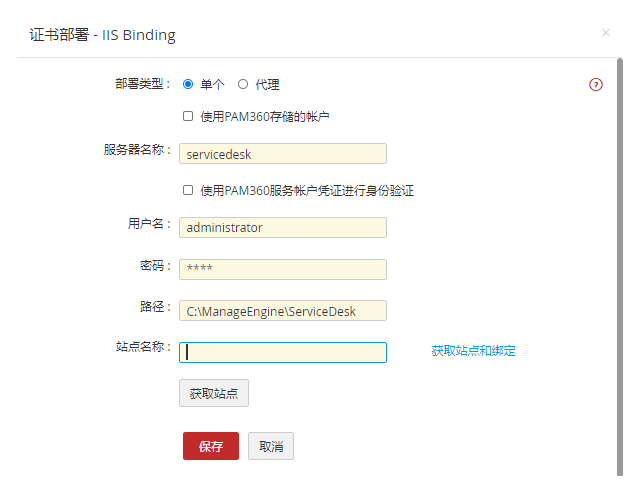Open the red help question mark icon
This screenshot has width=635, height=489.
click(596, 85)
